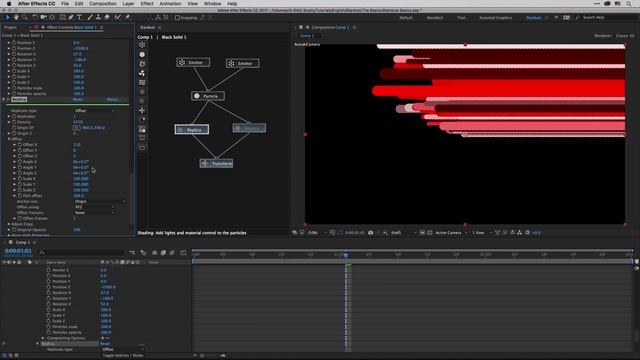Click the settings wheel icon in viewer footer
Screen dimensions: 640x360
coord(527,233)
